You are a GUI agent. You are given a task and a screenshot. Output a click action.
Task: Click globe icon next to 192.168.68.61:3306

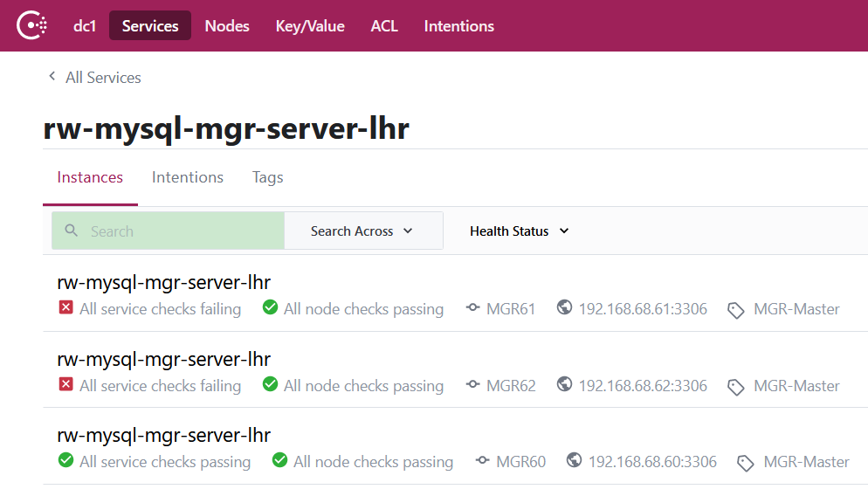(x=565, y=308)
